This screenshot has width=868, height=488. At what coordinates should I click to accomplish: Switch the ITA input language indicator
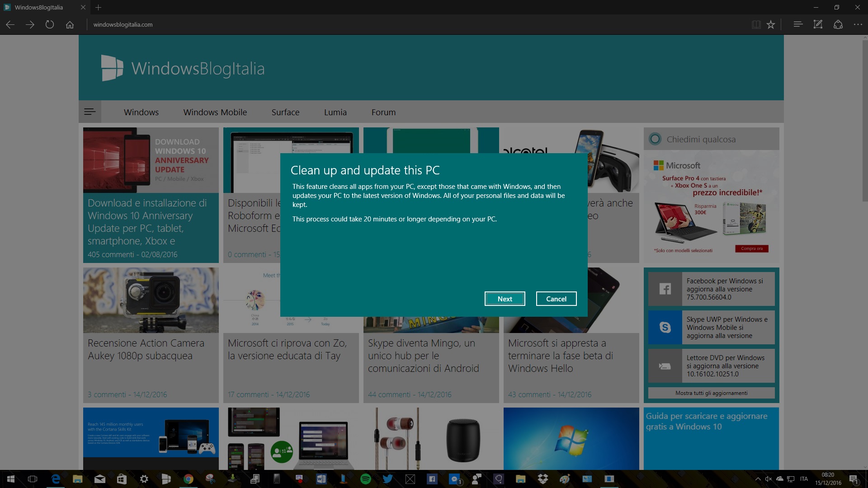tap(804, 479)
